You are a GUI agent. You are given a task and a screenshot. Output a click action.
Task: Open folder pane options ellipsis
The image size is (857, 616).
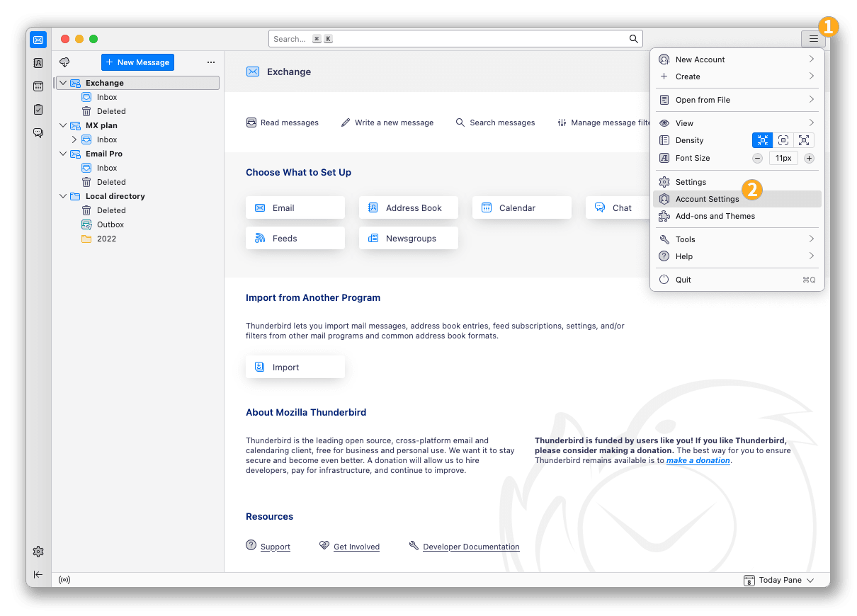click(210, 62)
